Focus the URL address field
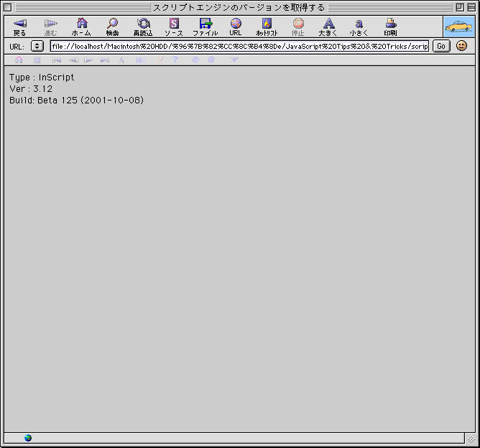Image resolution: width=480 pixels, height=448 pixels. point(239,46)
